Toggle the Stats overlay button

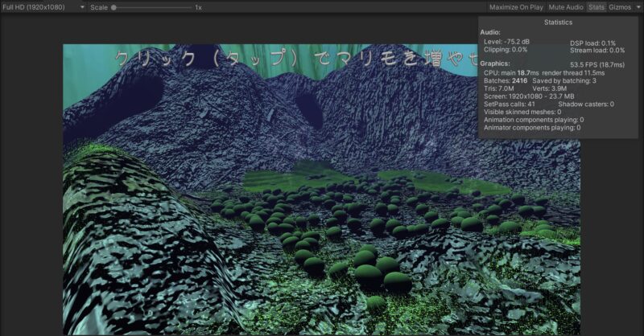pos(596,7)
